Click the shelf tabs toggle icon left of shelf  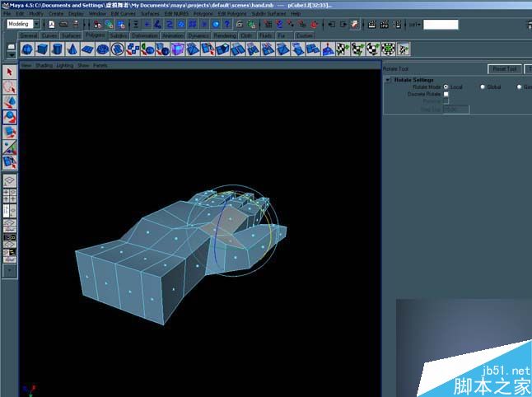coord(12,46)
